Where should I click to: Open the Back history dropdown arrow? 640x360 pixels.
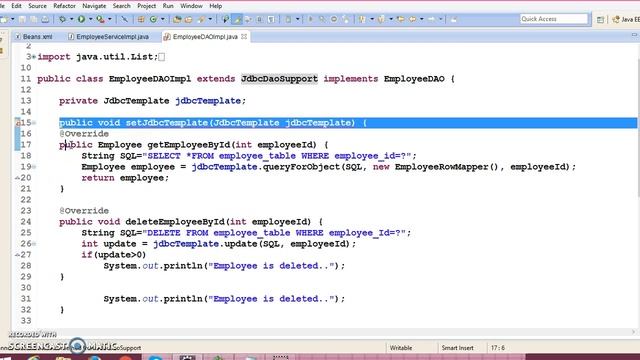[422, 19]
